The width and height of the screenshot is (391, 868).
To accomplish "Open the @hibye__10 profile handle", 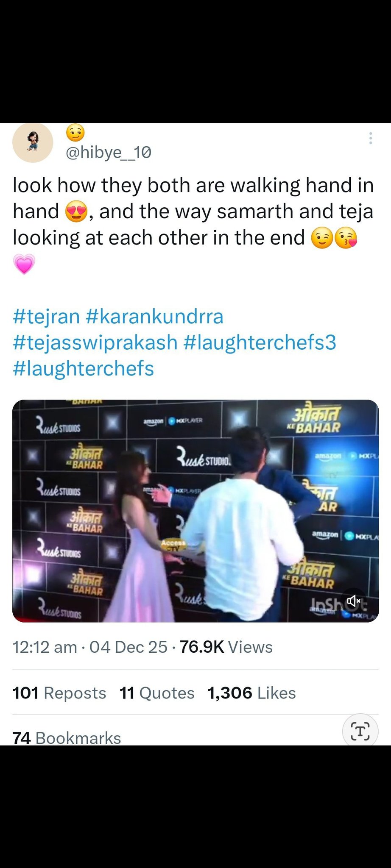I will [108, 153].
